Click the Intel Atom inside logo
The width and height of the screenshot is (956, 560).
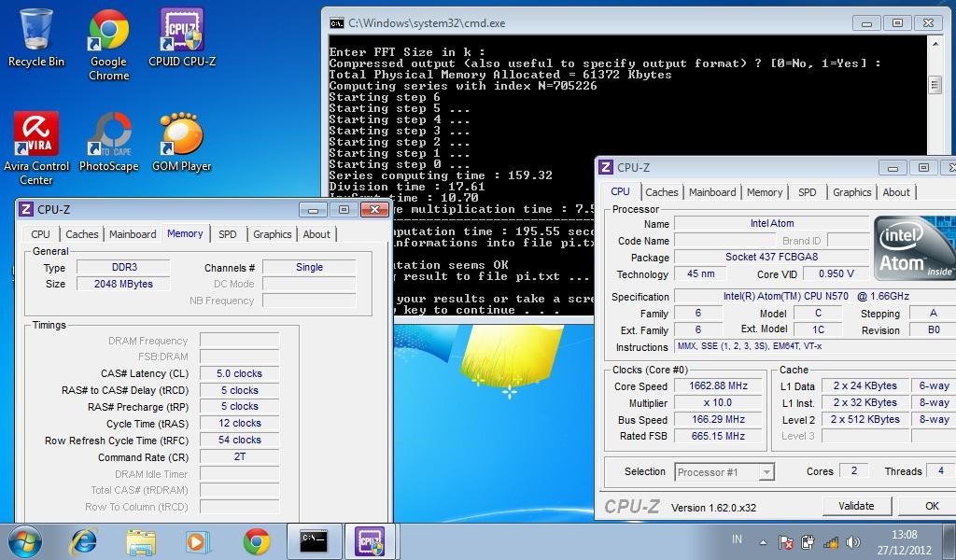(913, 248)
